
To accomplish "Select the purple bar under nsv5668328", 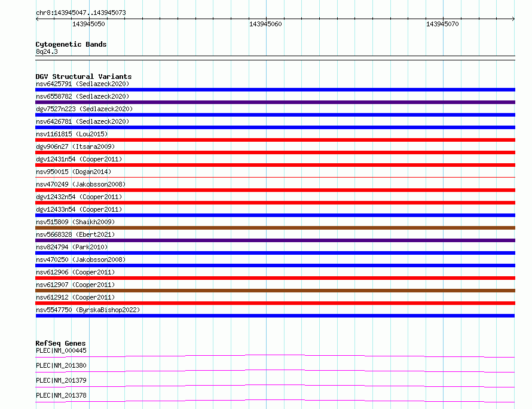I will pyautogui.click(x=275, y=240).
